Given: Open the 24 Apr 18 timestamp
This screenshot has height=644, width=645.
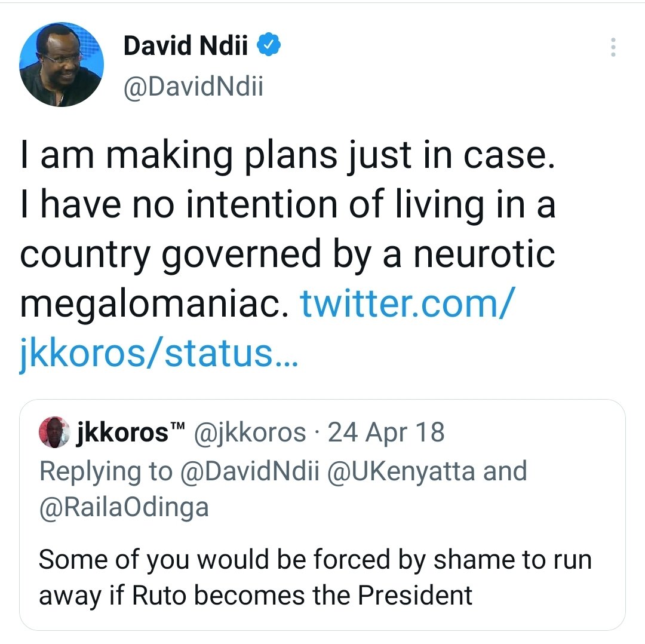Looking at the screenshot, I should pyautogui.click(x=386, y=432).
